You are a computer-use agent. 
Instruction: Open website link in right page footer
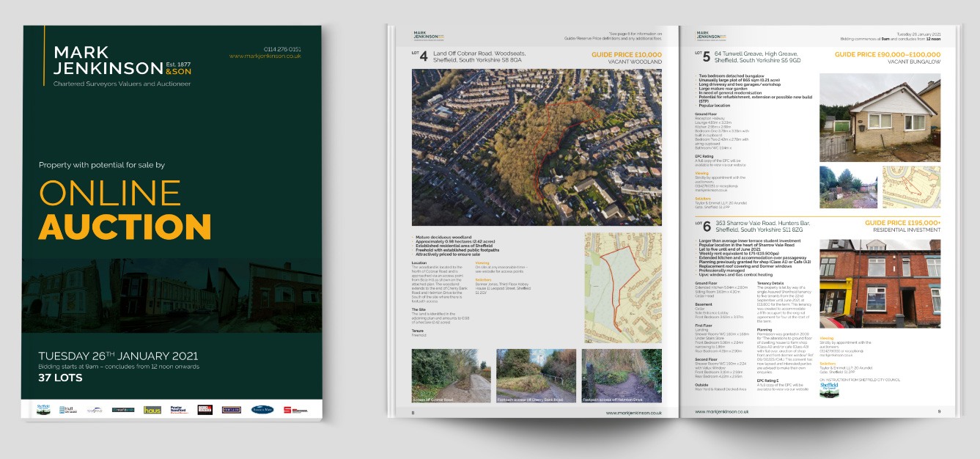pyautogui.click(x=721, y=412)
